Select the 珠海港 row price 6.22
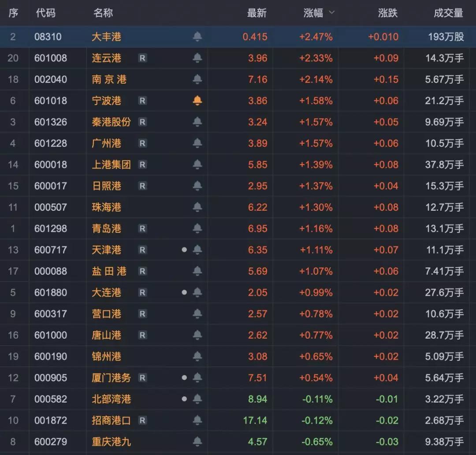476x455 pixels. (257, 207)
